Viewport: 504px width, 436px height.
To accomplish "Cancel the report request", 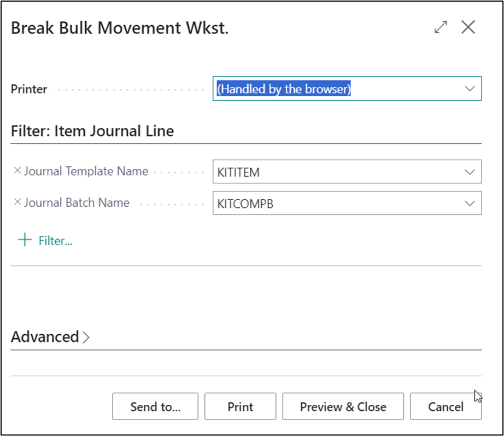I will pyautogui.click(x=446, y=406).
